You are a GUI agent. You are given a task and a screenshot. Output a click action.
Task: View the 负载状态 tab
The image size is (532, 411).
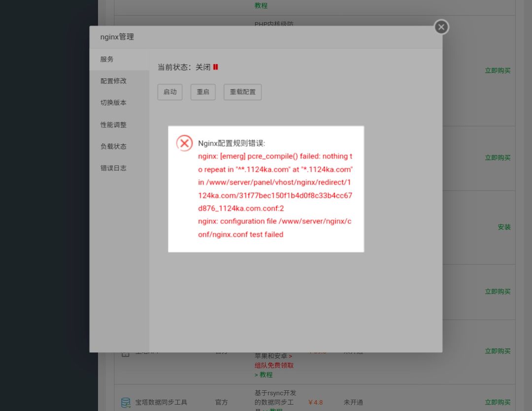tap(119, 147)
